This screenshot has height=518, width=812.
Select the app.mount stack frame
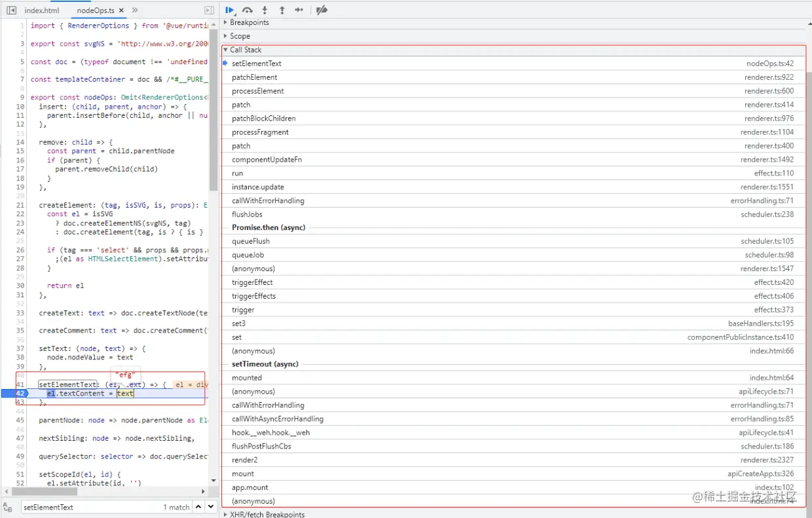[514, 488]
